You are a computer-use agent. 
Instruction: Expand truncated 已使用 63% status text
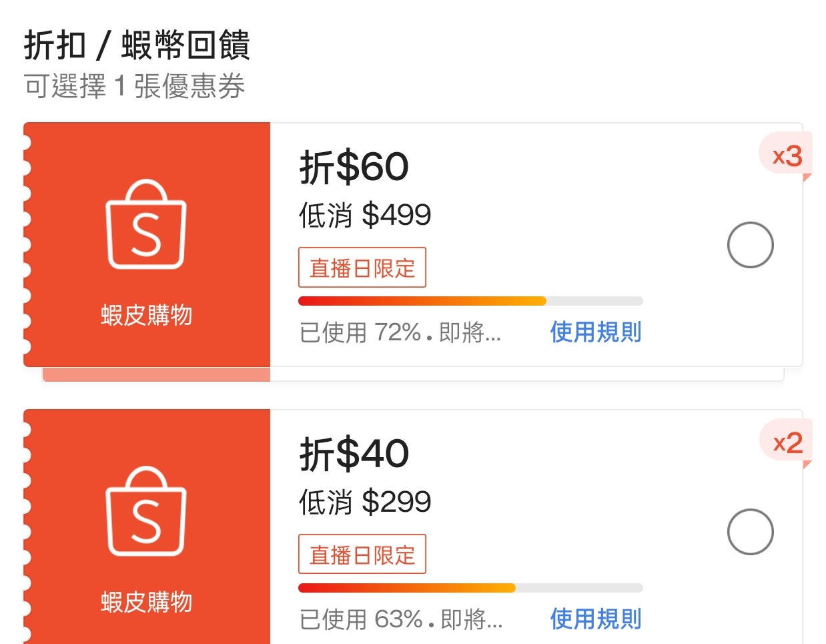click(x=400, y=619)
